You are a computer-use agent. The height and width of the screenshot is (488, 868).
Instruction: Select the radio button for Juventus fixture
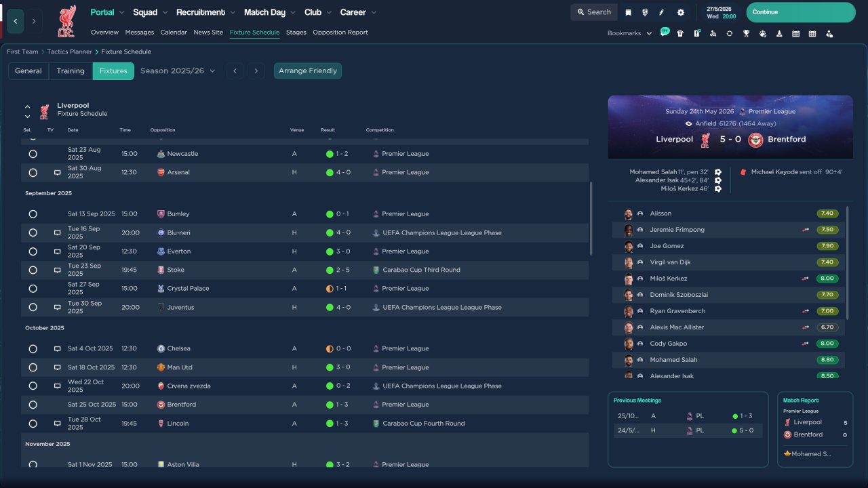click(33, 308)
